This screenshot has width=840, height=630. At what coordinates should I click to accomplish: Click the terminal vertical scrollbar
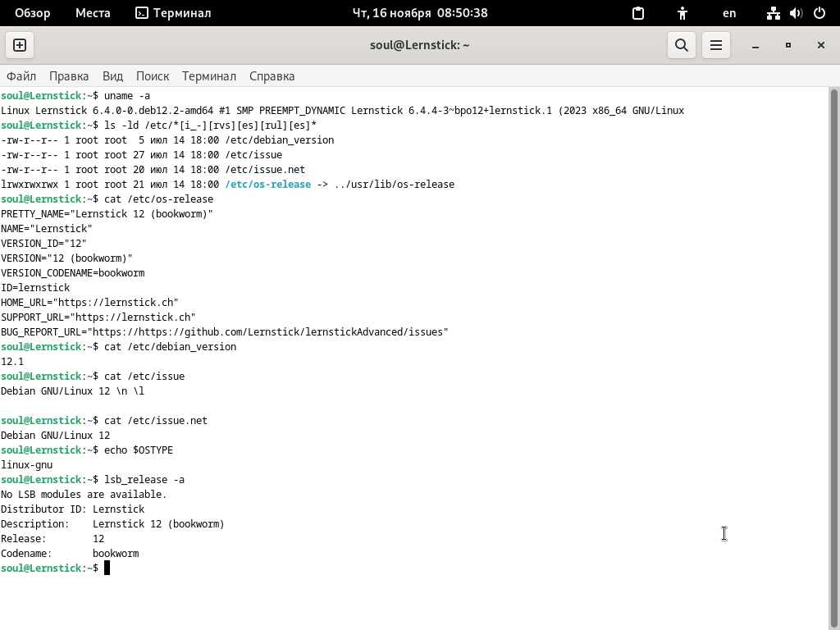click(833, 359)
